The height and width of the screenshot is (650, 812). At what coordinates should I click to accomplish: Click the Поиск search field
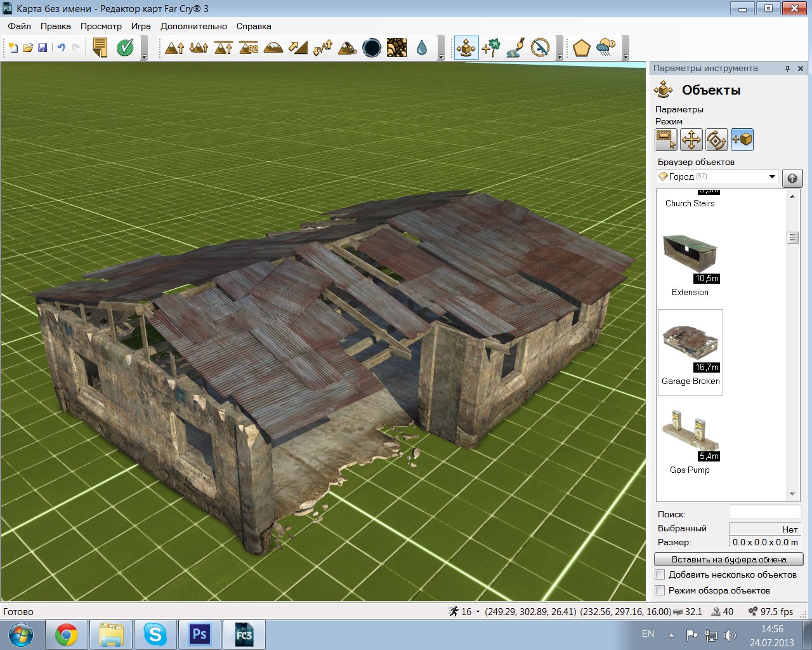(x=765, y=512)
